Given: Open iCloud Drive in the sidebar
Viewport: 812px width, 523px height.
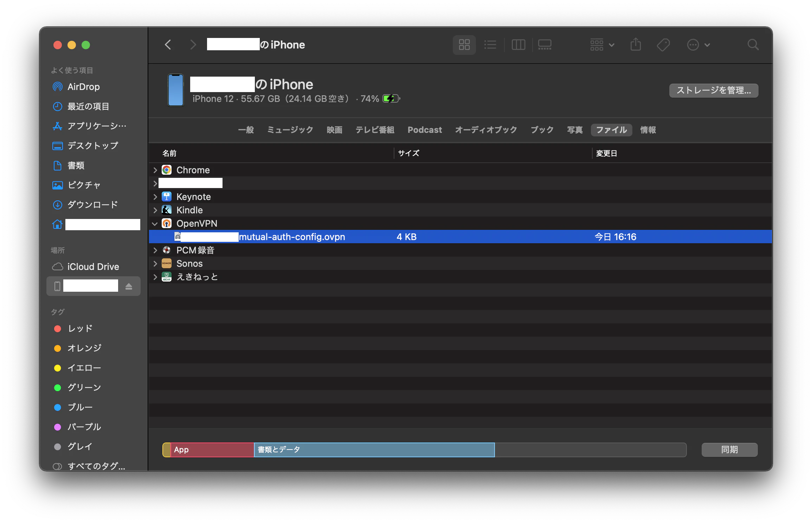Looking at the screenshot, I should click(86, 266).
